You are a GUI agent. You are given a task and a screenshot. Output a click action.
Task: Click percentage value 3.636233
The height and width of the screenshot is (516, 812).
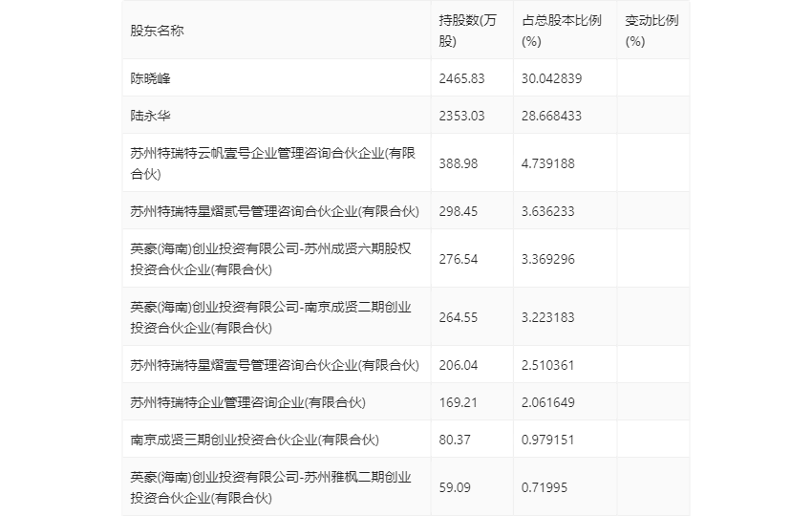[x=548, y=211]
